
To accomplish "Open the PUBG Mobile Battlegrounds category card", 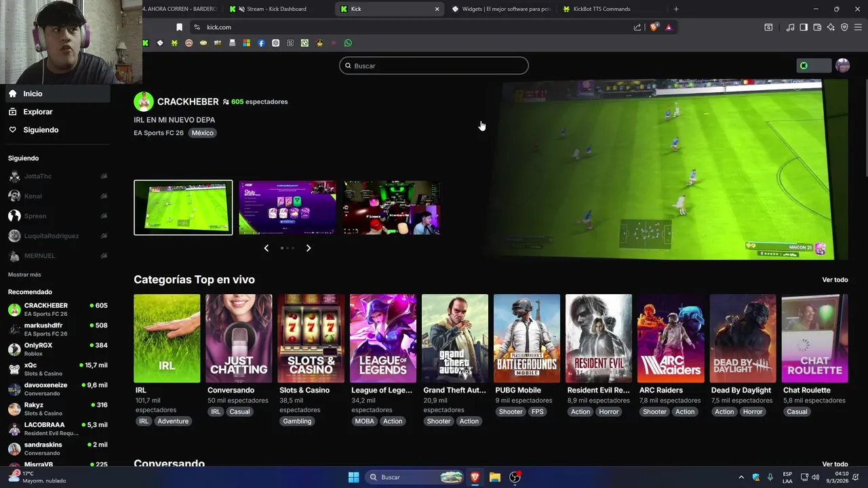I will 527,338.
